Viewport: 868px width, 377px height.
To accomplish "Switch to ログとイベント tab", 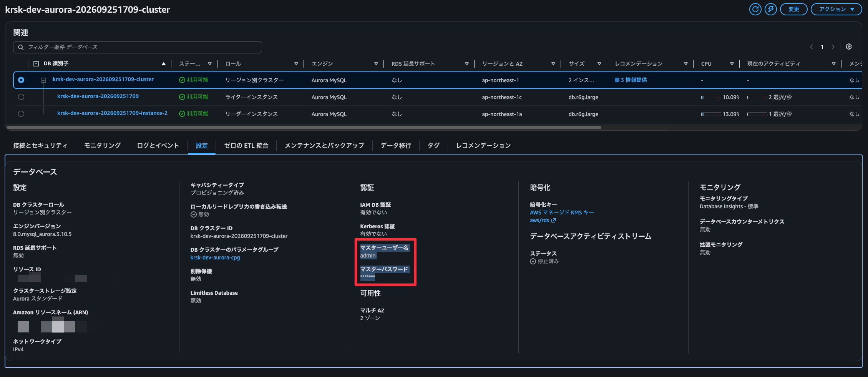I will (x=158, y=146).
